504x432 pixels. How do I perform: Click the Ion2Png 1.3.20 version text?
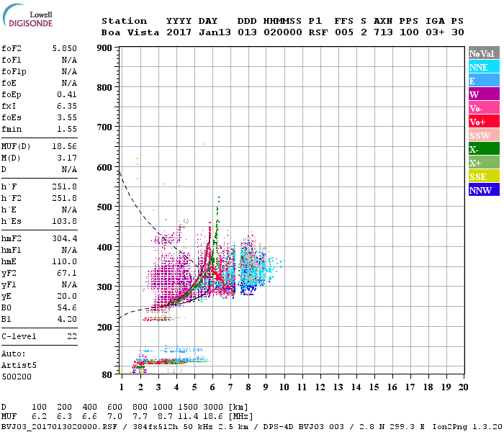tap(467, 427)
